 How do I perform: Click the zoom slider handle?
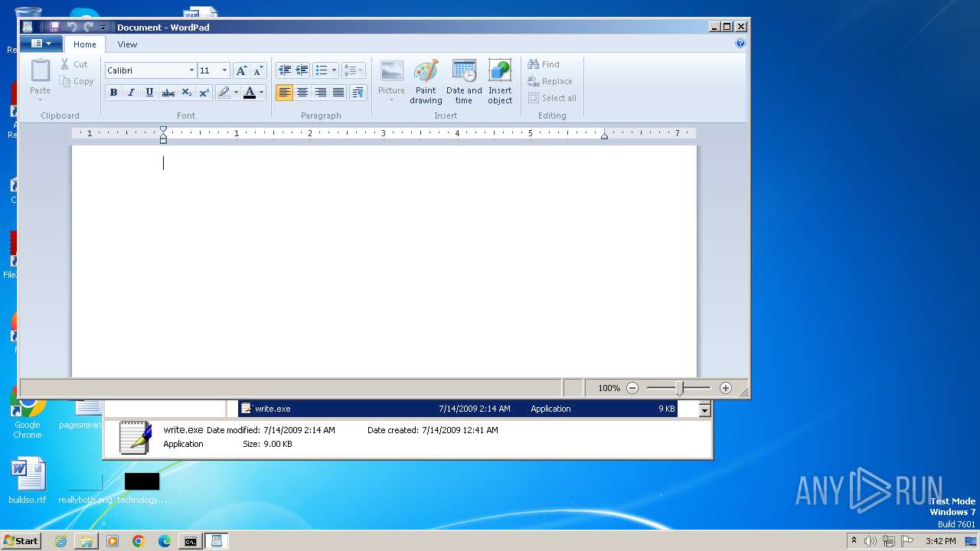pos(679,388)
